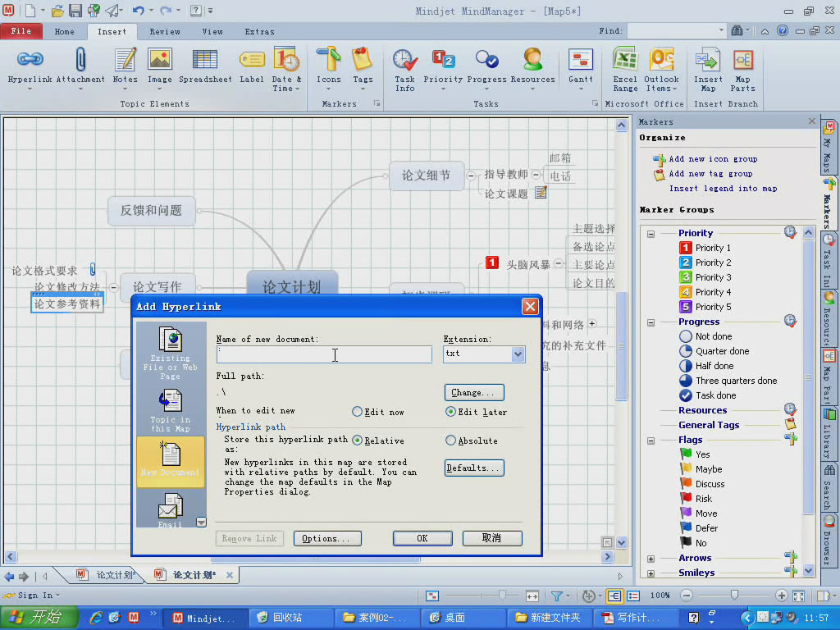Apply the Priority 1 marker
The height and width of the screenshot is (630, 840).
click(x=705, y=248)
